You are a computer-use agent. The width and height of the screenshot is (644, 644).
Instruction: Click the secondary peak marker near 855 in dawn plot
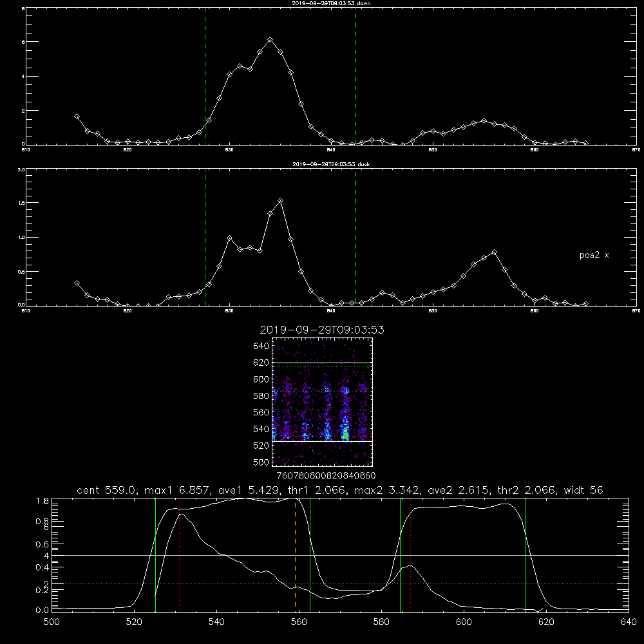484,121
